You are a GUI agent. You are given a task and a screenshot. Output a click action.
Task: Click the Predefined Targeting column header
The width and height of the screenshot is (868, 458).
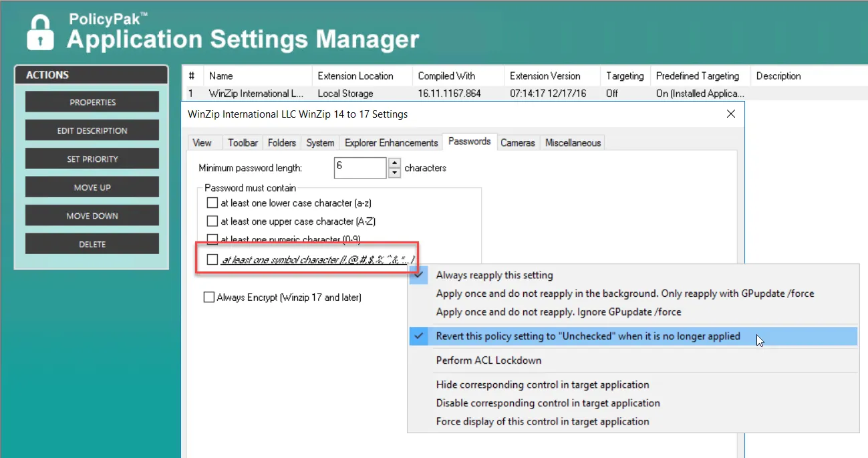point(700,76)
